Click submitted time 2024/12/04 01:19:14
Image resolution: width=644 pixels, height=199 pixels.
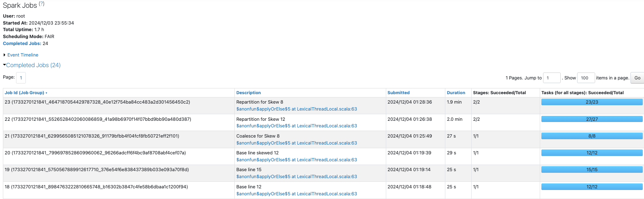point(409,170)
